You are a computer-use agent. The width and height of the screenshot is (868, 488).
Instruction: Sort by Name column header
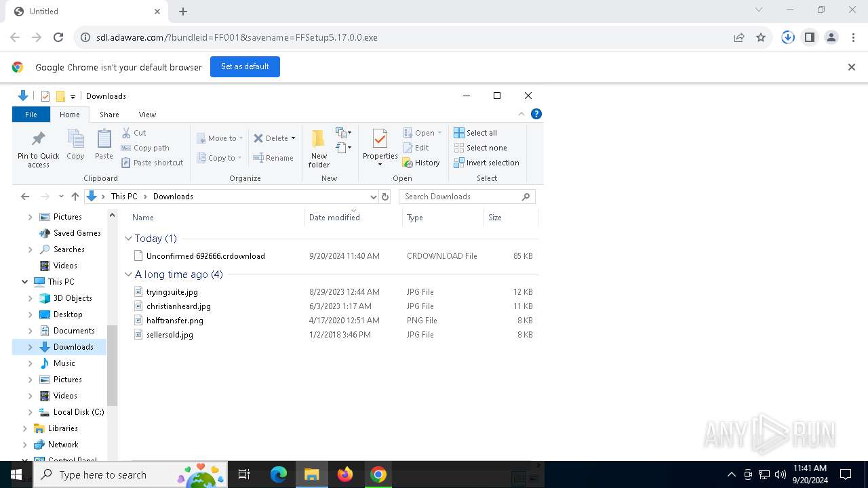[216, 218]
